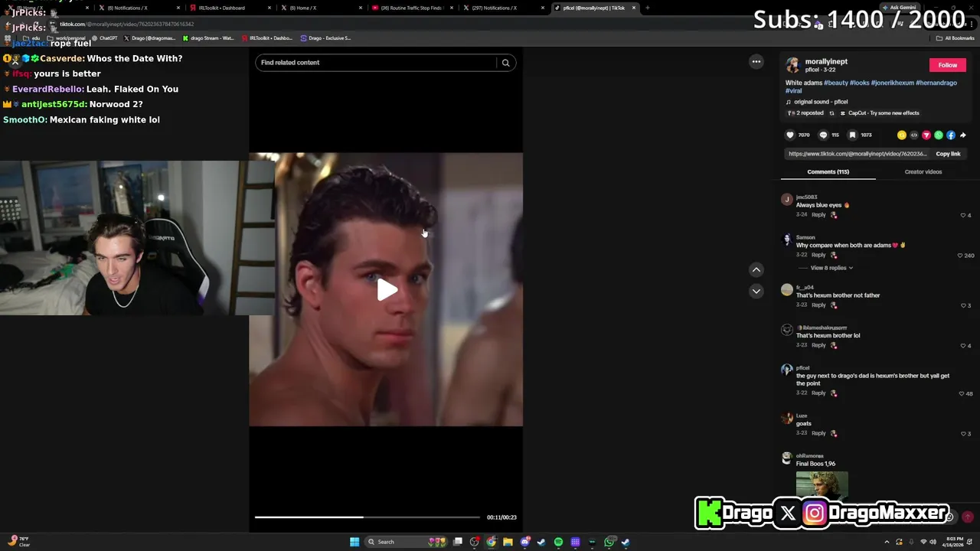Click the yellow coin share icon

tap(902, 135)
